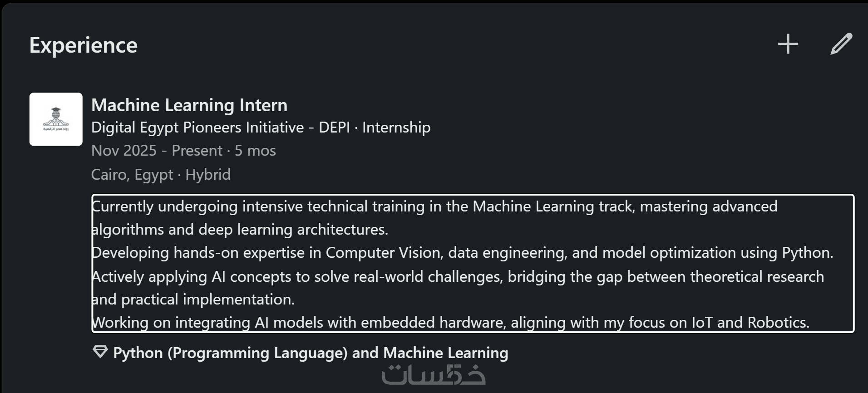Click the line starting "Currently undergoing intensive"

click(x=434, y=206)
